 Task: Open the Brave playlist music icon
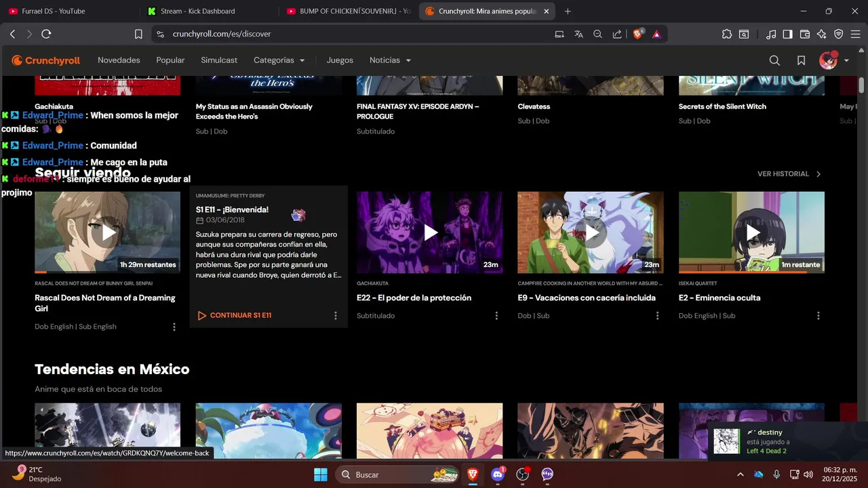(771, 34)
